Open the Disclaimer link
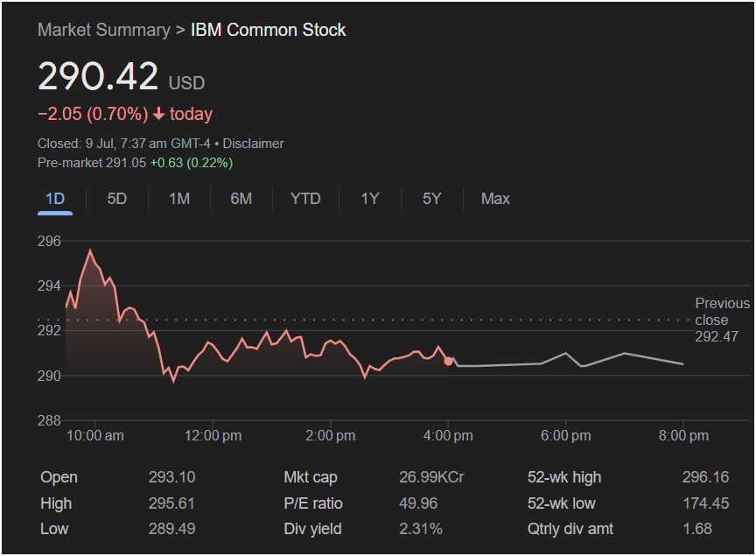This screenshot has height=556, width=756. (x=253, y=144)
